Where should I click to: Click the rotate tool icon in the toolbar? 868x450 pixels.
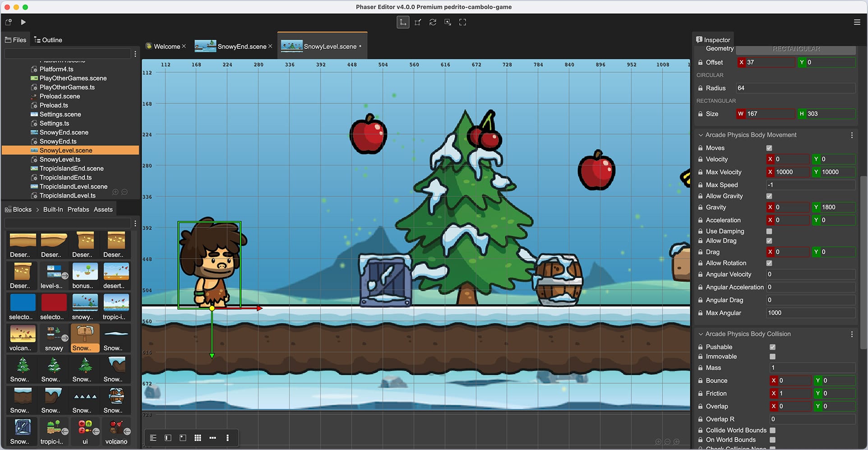(433, 22)
